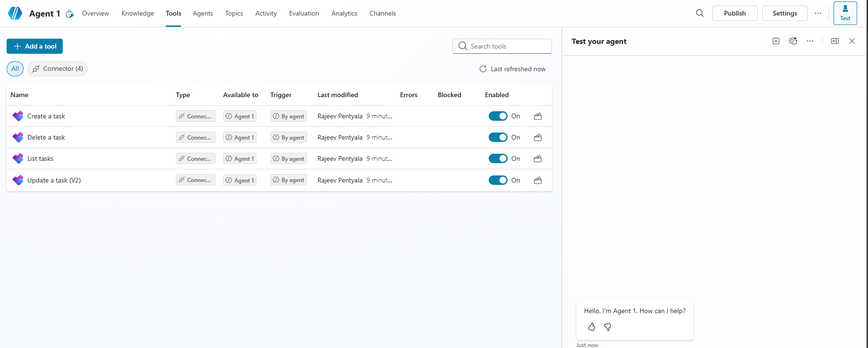The width and height of the screenshot is (868, 348).
Task: Click the search magnifier icon beside Publish
Action: (700, 13)
